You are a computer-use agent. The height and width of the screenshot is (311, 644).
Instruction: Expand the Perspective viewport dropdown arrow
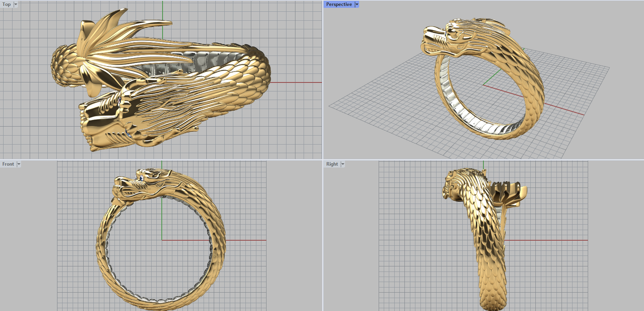tap(357, 4)
